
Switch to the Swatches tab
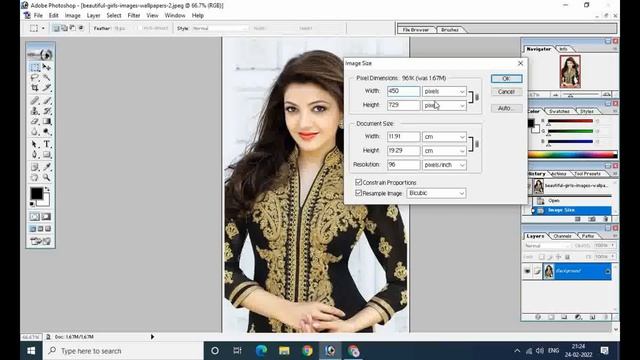(x=559, y=111)
